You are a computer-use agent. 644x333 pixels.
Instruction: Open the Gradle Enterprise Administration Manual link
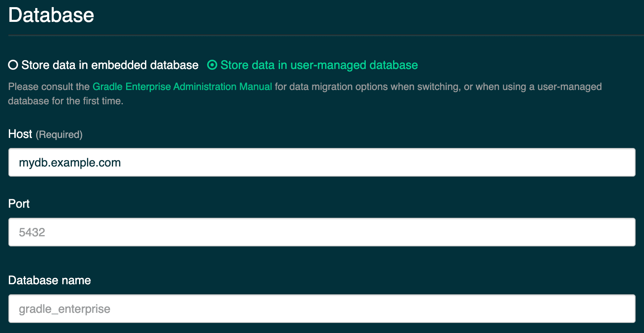(182, 87)
